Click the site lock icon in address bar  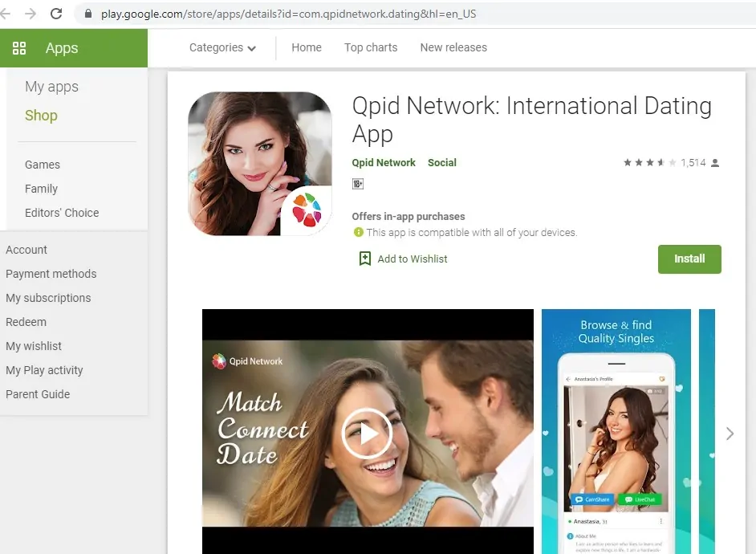click(87, 14)
